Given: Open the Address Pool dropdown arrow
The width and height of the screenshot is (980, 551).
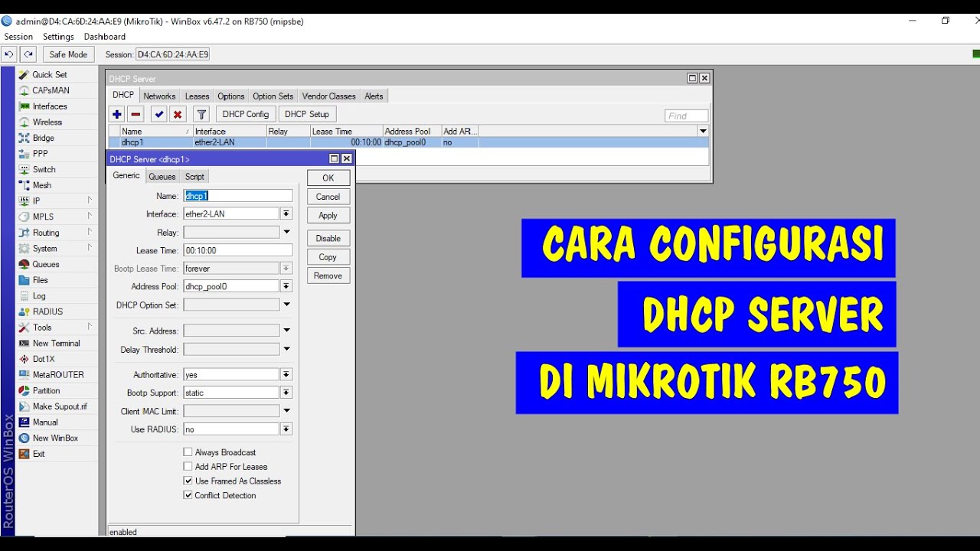Looking at the screenshot, I should pos(286,286).
